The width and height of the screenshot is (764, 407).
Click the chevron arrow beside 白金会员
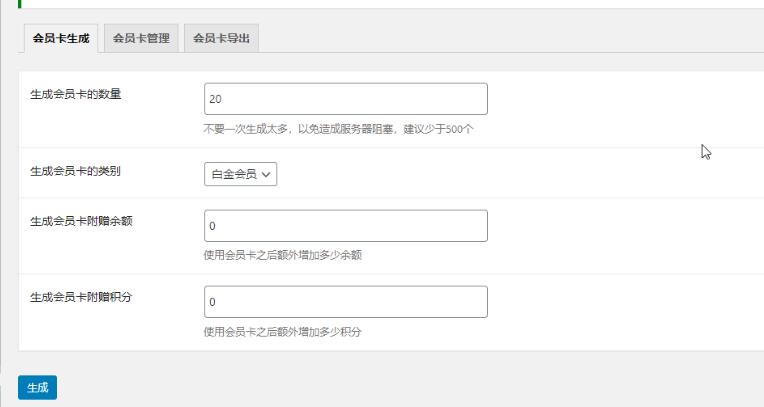(266, 174)
